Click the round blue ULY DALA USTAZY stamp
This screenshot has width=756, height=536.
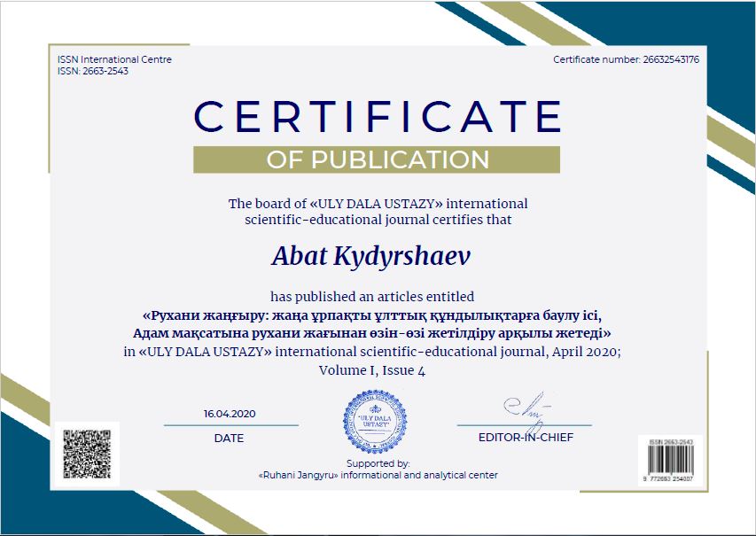click(375, 422)
